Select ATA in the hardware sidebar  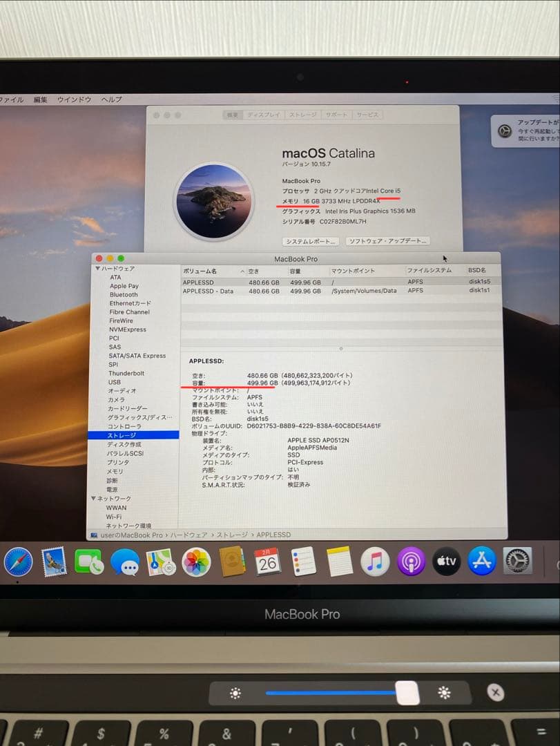(x=115, y=277)
